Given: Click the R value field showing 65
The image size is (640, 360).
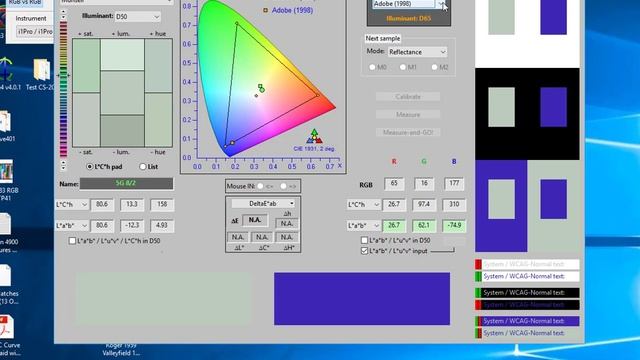Looking at the screenshot, I should 394,184.
